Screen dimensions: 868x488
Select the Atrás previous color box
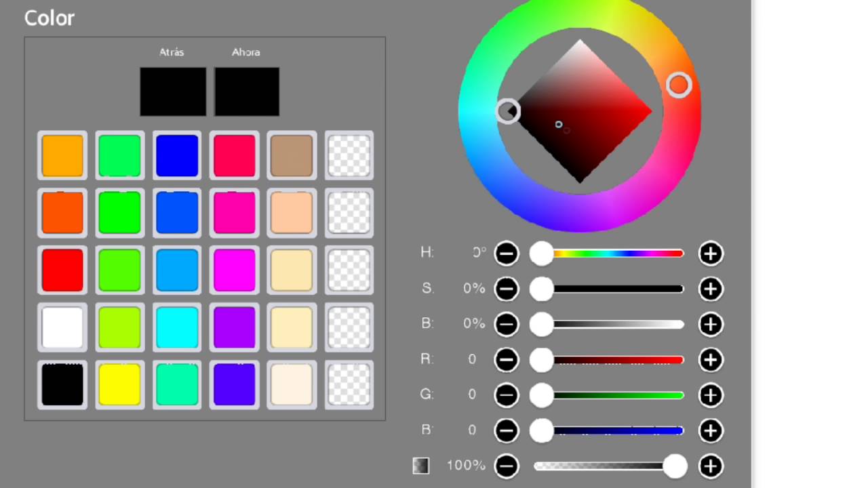(x=173, y=91)
